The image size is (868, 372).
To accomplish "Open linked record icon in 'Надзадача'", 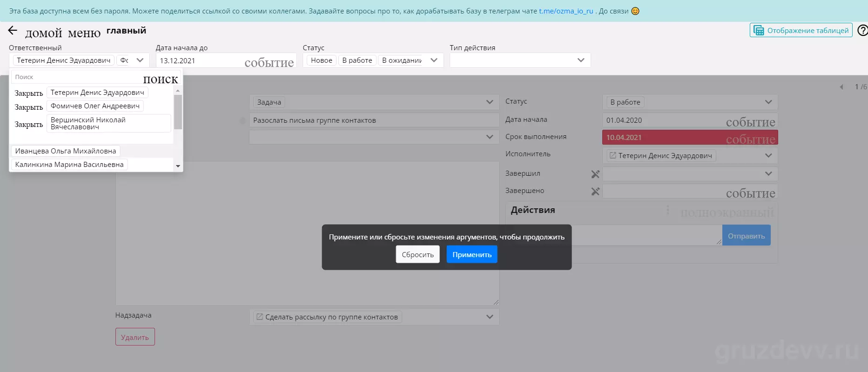I will [x=260, y=317].
